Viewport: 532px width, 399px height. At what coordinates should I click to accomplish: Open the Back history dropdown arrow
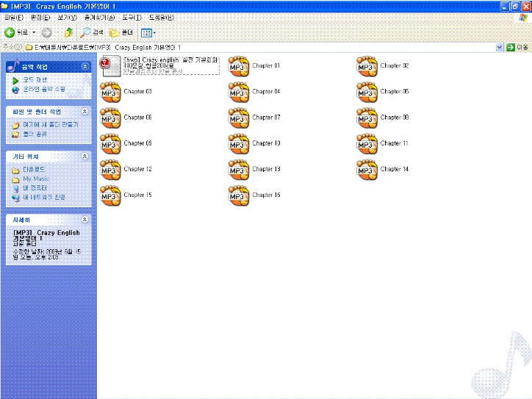[34, 32]
